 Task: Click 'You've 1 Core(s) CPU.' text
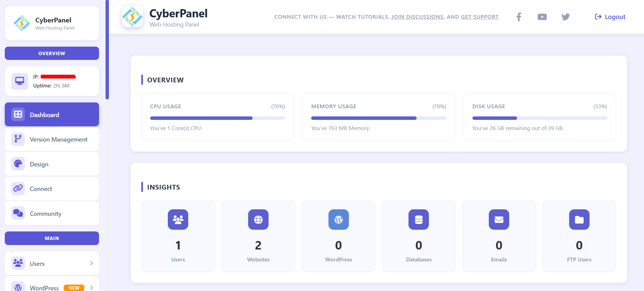(x=176, y=128)
